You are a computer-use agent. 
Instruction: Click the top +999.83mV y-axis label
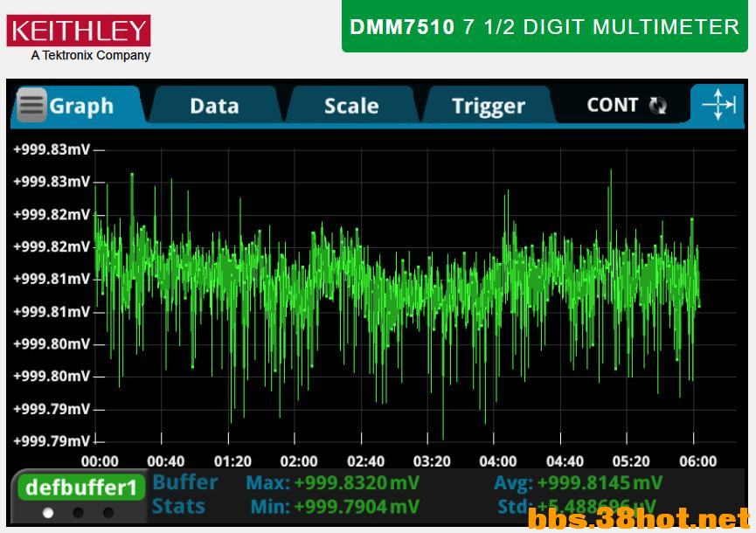[x=51, y=149]
